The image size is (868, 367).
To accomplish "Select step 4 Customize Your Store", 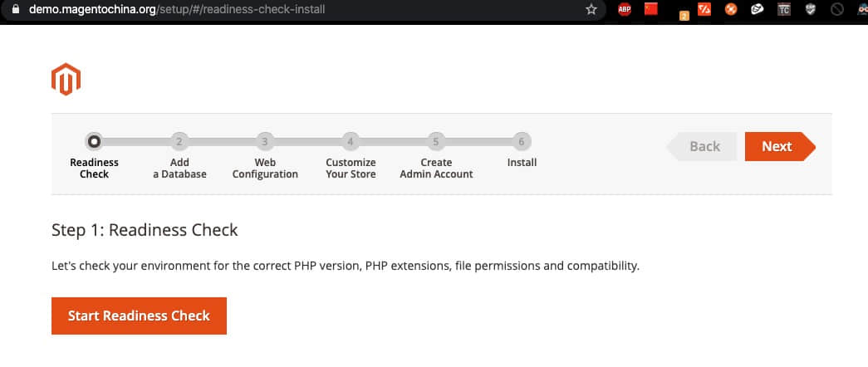I will [x=351, y=142].
